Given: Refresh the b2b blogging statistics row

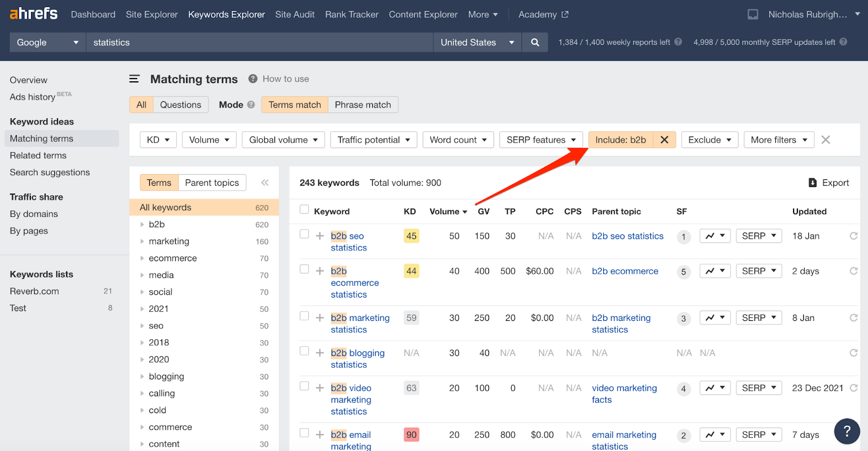Looking at the screenshot, I should point(853,353).
